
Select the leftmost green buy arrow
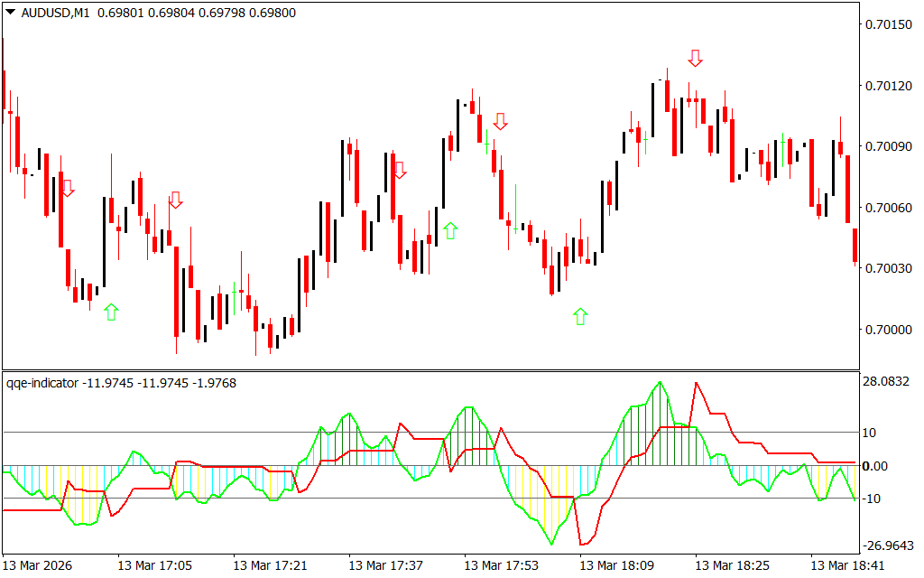point(111,312)
